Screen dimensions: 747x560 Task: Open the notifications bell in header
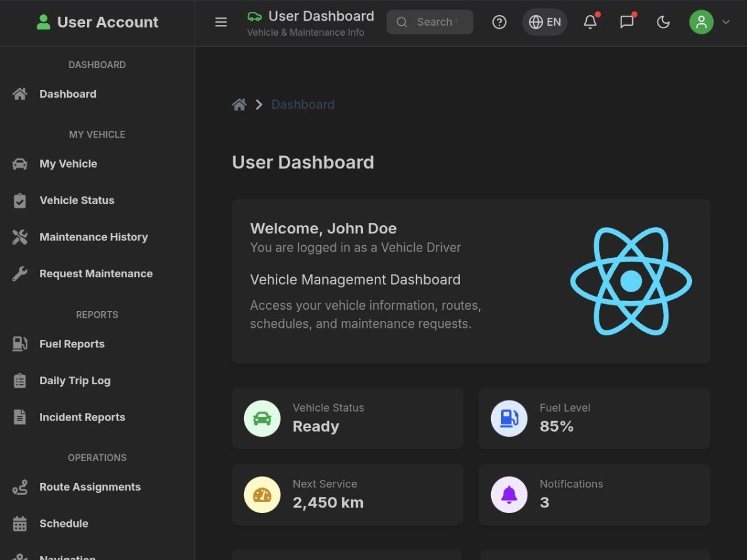click(590, 22)
